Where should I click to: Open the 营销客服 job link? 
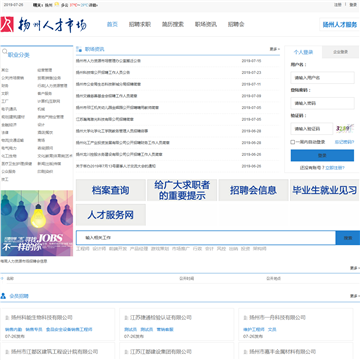click(x=165, y=329)
